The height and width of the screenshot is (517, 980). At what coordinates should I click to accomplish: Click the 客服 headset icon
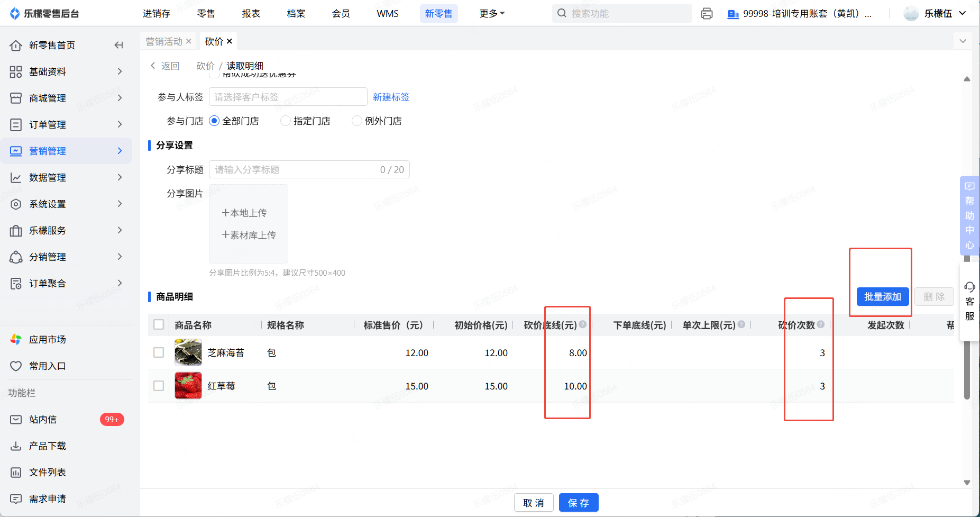click(969, 287)
